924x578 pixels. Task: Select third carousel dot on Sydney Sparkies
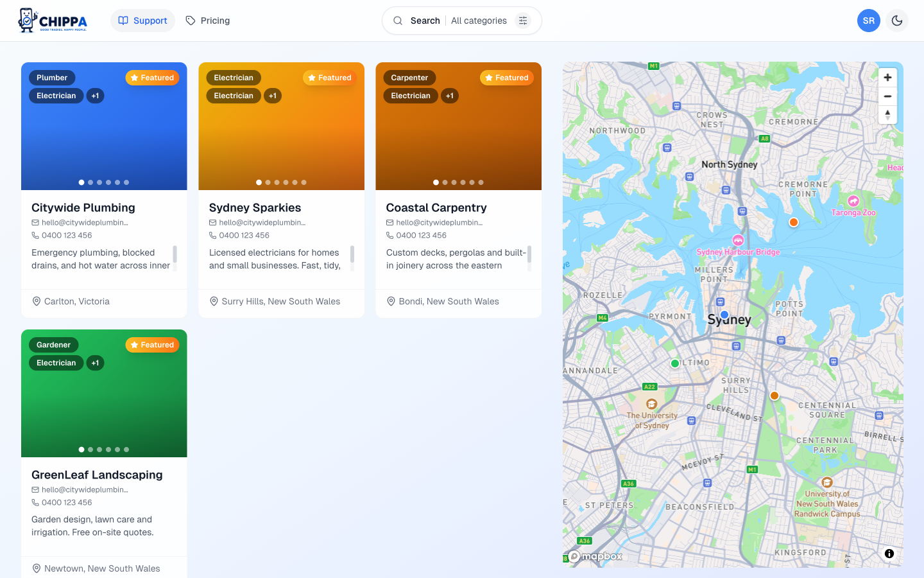[x=277, y=182]
